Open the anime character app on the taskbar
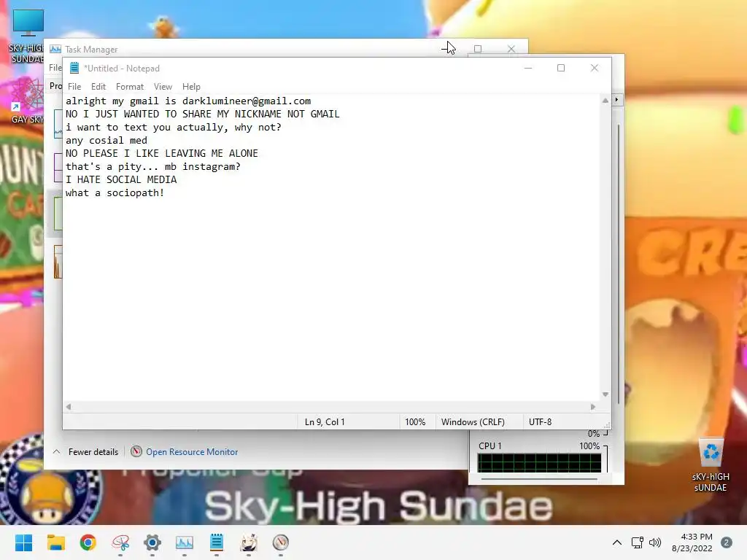The image size is (747, 560). point(249,542)
